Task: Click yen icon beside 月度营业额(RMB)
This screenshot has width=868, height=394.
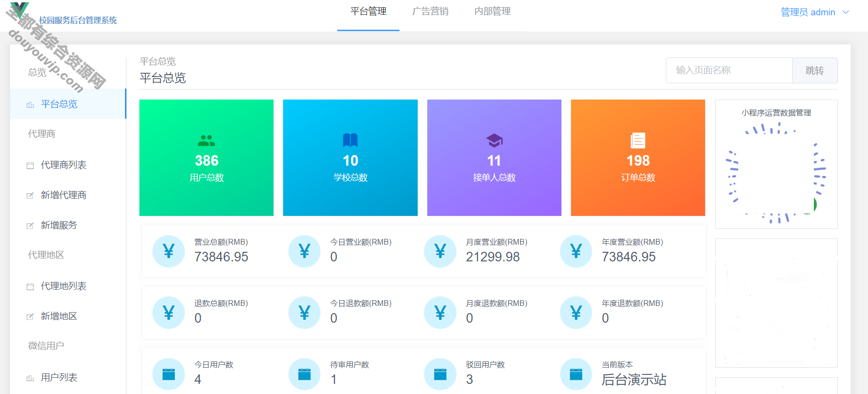Action: 440,251
